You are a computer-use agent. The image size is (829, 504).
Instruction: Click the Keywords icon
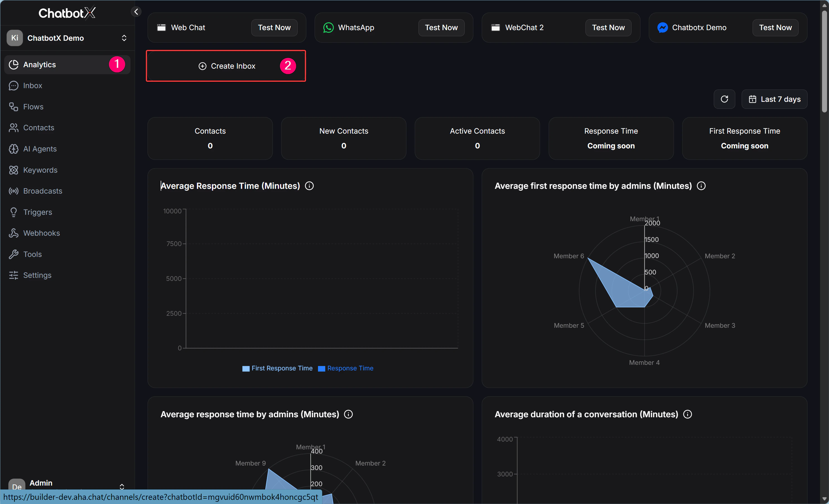coord(13,170)
